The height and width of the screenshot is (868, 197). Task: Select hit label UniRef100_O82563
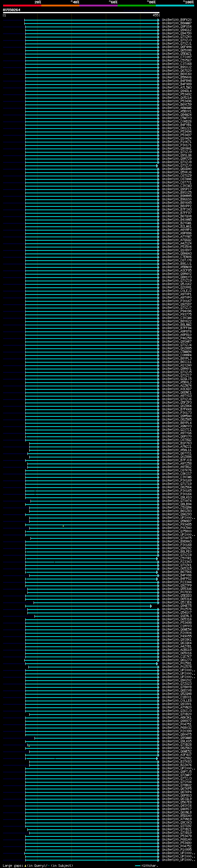[177, 748]
